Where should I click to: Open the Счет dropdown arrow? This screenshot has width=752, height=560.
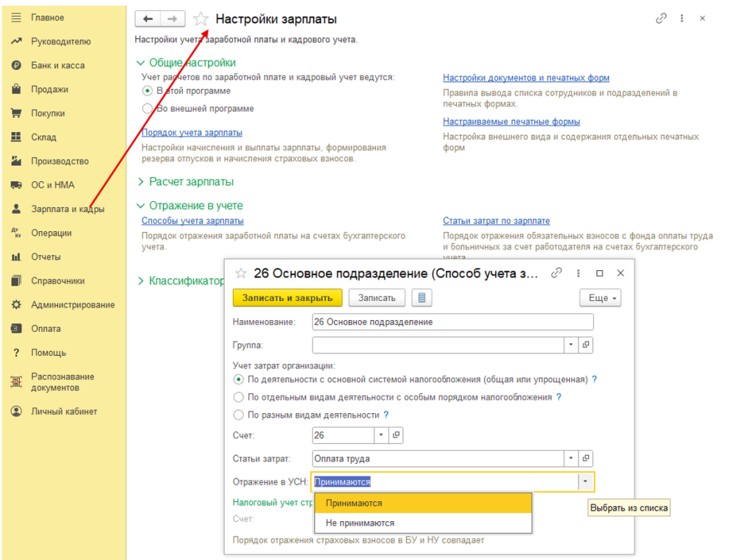click(x=381, y=435)
